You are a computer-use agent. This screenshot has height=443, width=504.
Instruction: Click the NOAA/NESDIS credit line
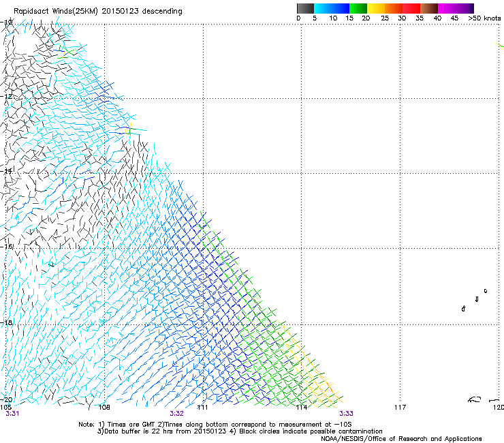(401, 439)
